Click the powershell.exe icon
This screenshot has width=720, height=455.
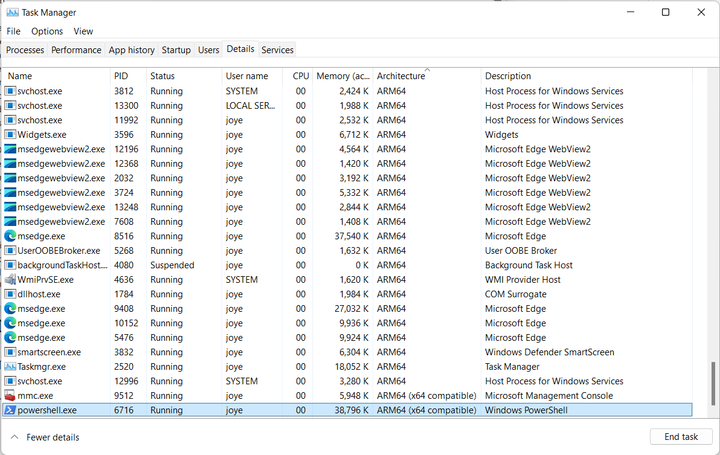10,410
